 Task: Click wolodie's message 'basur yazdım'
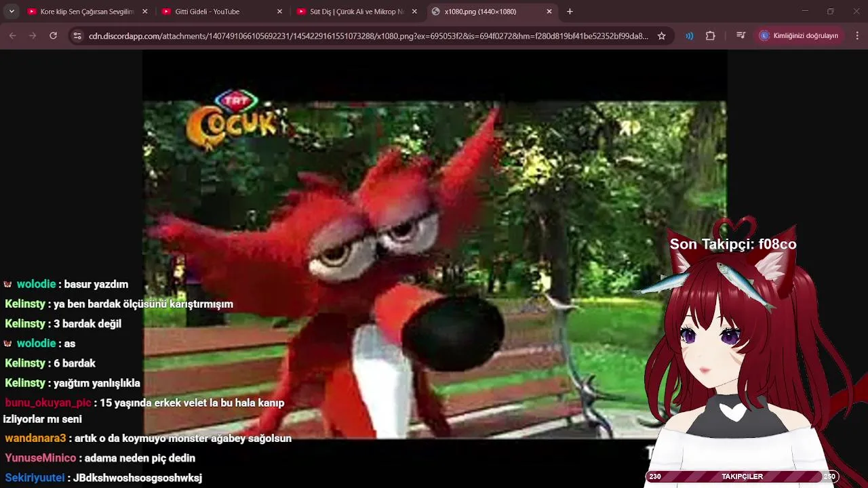pyautogui.click(x=96, y=284)
